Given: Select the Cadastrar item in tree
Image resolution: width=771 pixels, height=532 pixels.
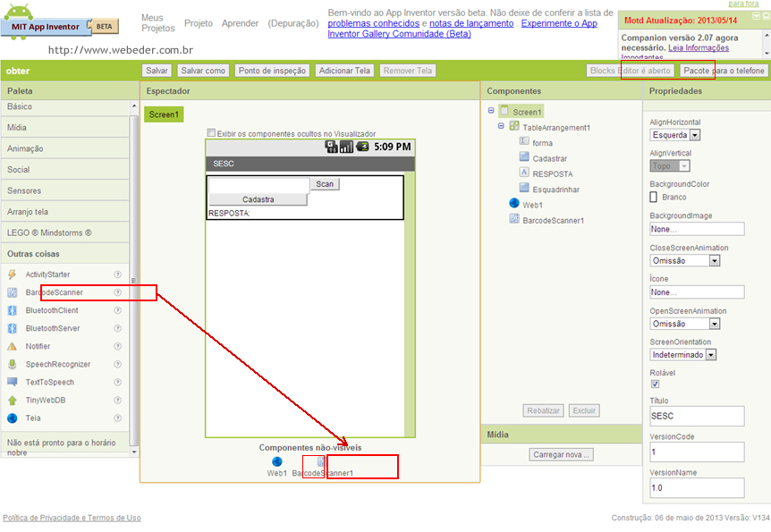Looking at the screenshot, I should click(x=550, y=158).
